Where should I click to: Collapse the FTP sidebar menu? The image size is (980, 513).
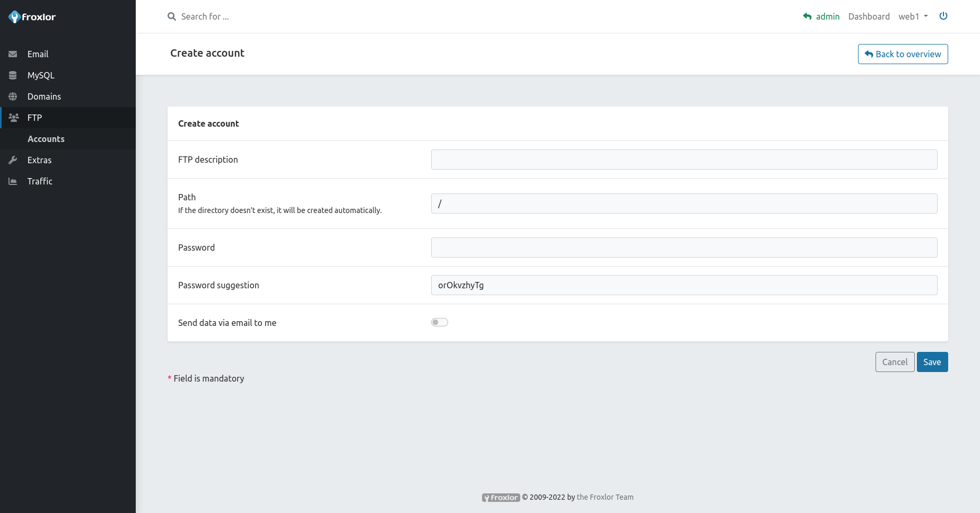click(x=34, y=118)
